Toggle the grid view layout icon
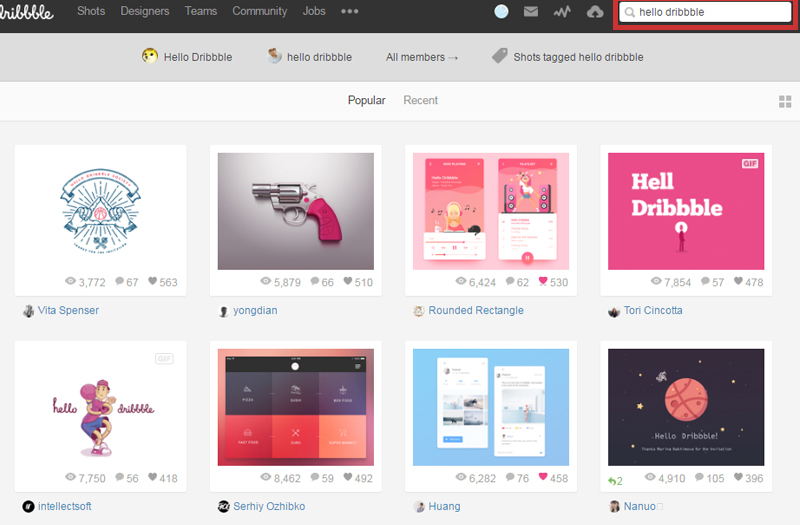The width and height of the screenshot is (800, 525). pyautogui.click(x=785, y=102)
